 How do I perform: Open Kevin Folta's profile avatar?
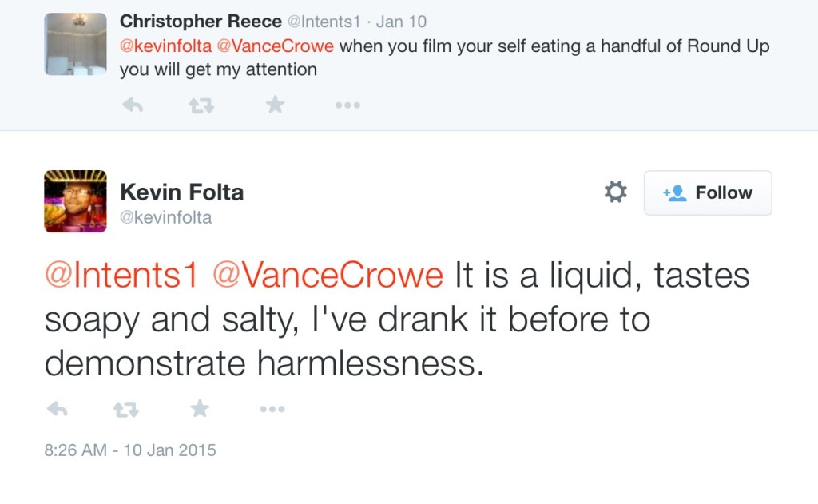tap(76, 201)
